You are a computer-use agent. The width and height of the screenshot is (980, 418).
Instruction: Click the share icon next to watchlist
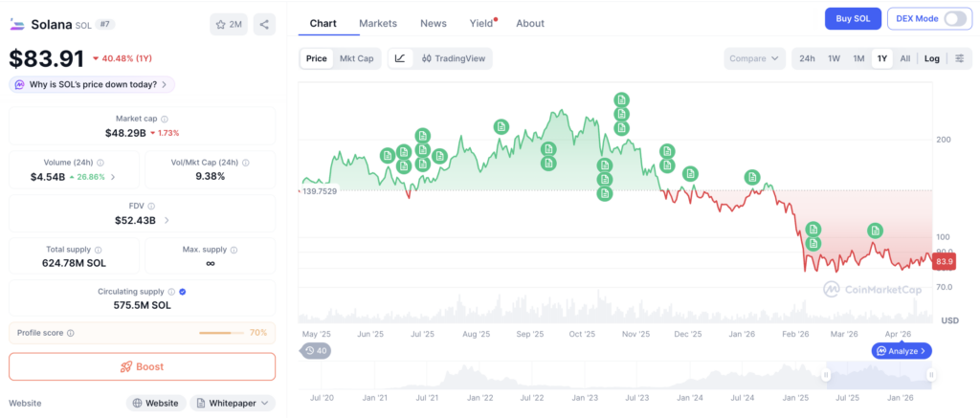tap(264, 24)
